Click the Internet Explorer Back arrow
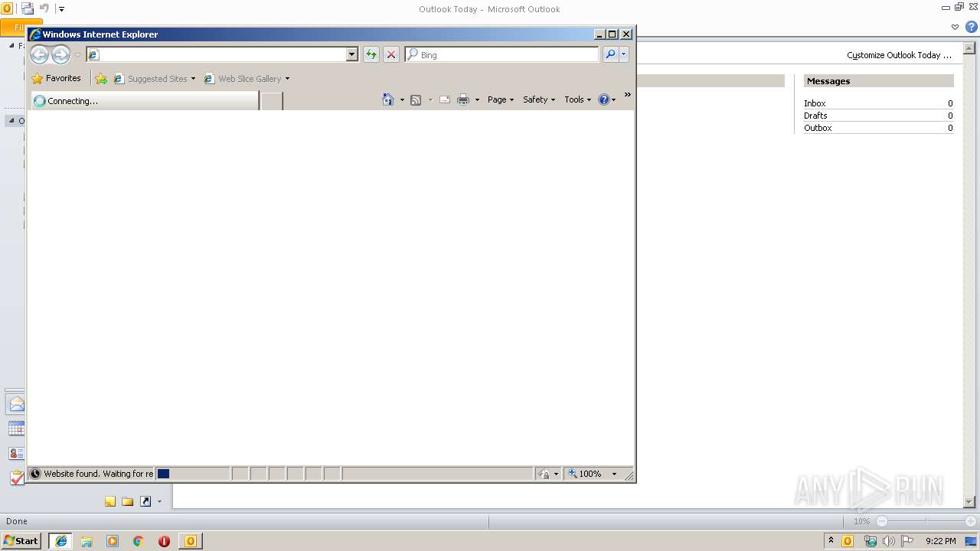980x551 pixels. tap(39, 54)
